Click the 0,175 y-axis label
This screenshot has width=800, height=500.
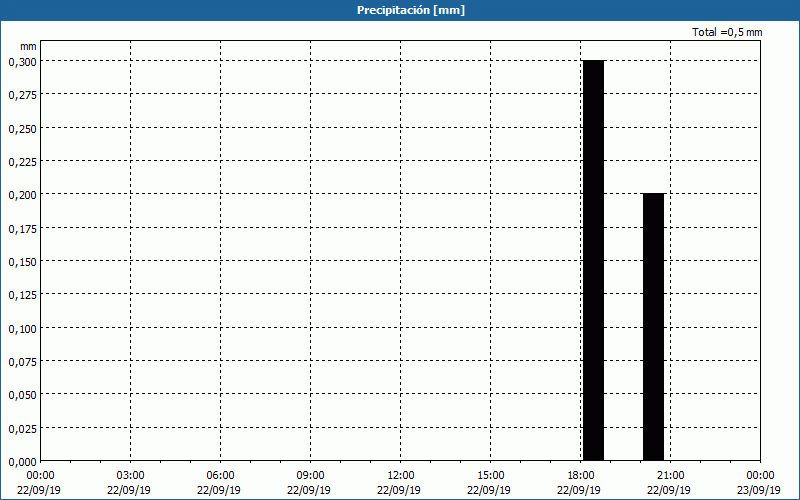22,229
